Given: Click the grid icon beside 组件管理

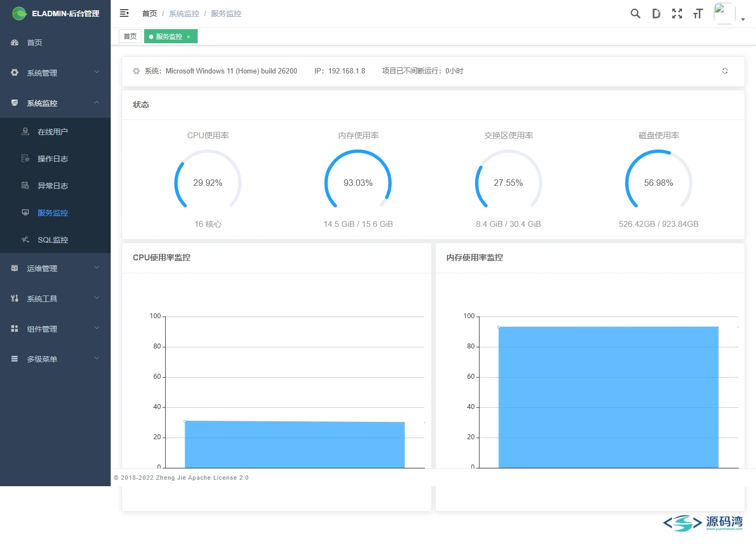Looking at the screenshot, I should 15,328.
